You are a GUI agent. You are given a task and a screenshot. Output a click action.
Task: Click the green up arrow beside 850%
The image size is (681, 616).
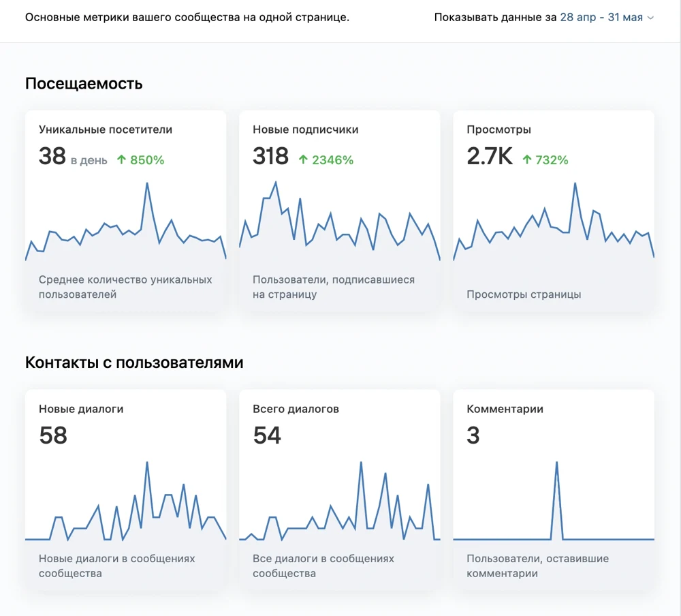point(122,159)
